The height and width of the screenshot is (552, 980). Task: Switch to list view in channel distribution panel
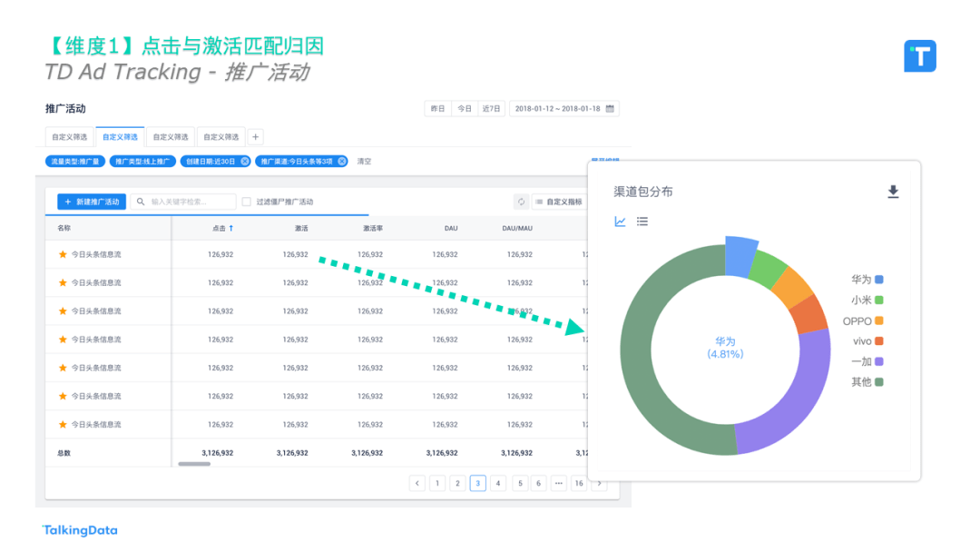click(x=642, y=221)
